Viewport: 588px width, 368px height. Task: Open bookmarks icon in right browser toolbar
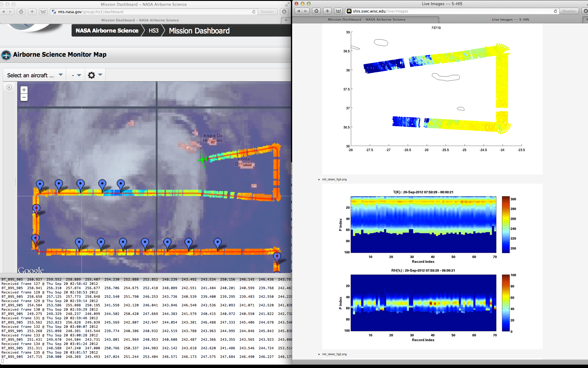click(x=338, y=11)
